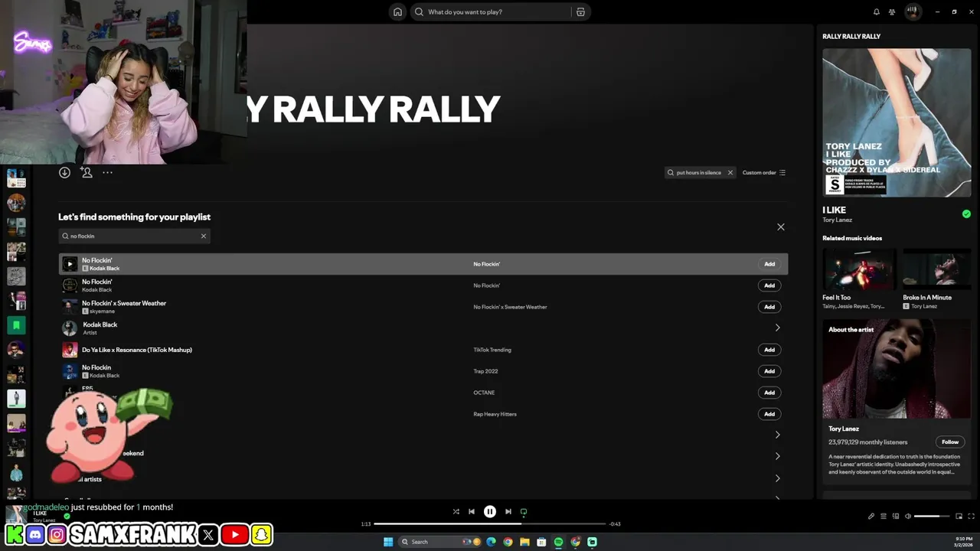
Task: Expand the Kodak Black artist row chevron
Action: tap(777, 328)
